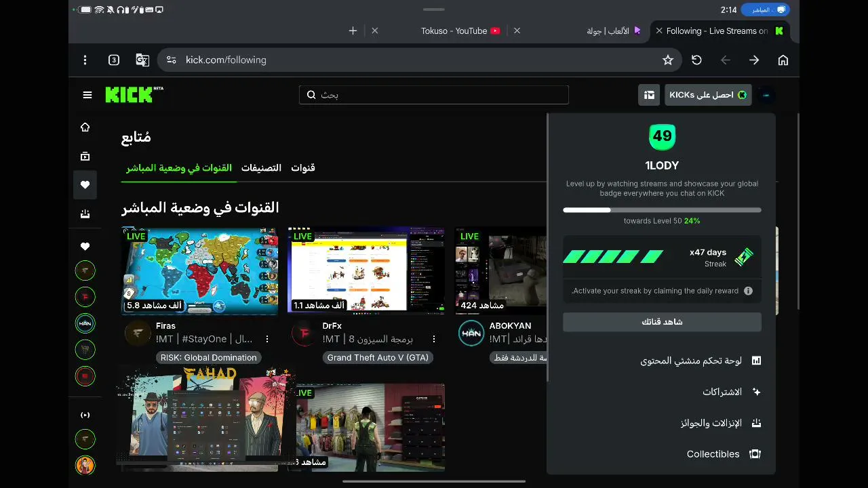Open the HAN avatar in the left sidebar
This screenshot has width=868, height=488.
coord(85,323)
